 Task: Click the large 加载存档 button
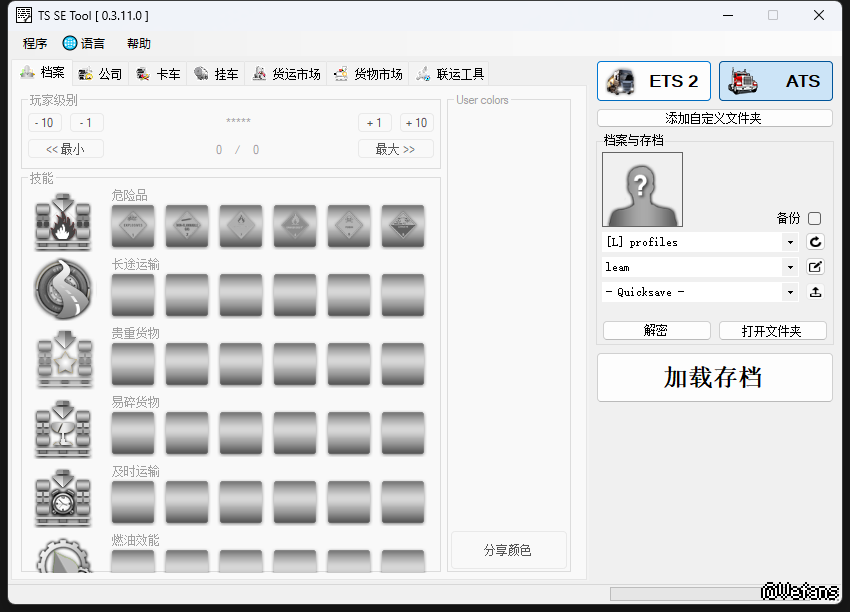click(x=714, y=378)
